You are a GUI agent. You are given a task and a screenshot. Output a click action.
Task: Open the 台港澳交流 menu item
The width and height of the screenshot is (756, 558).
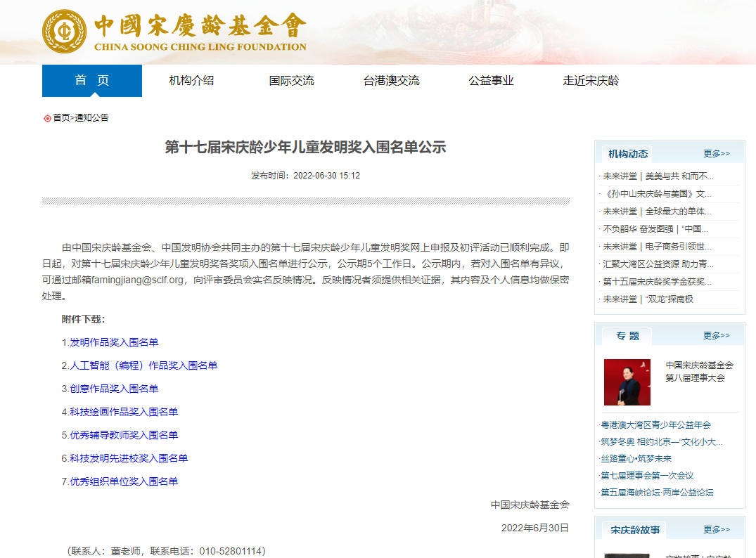point(391,81)
